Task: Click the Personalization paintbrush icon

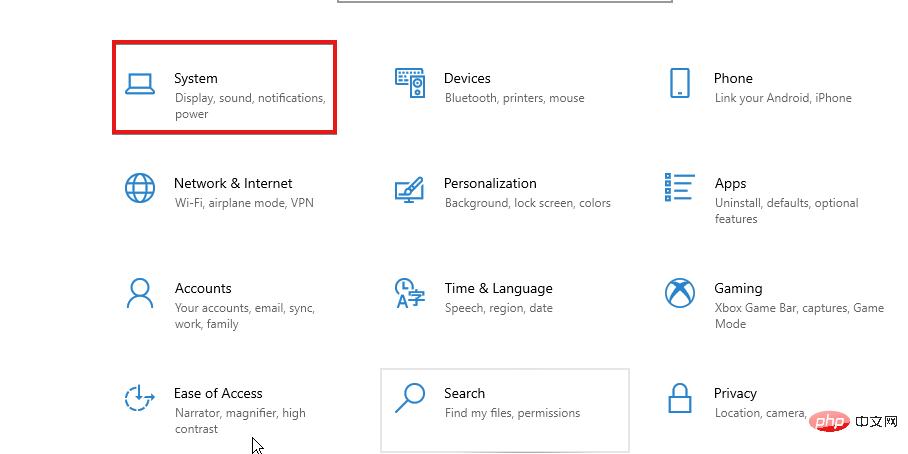Action: (x=409, y=189)
